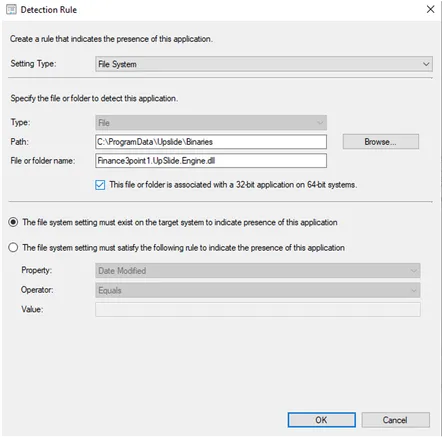Click the 'Property:' label
This screenshot has width=442, height=437.
(x=37, y=270)
